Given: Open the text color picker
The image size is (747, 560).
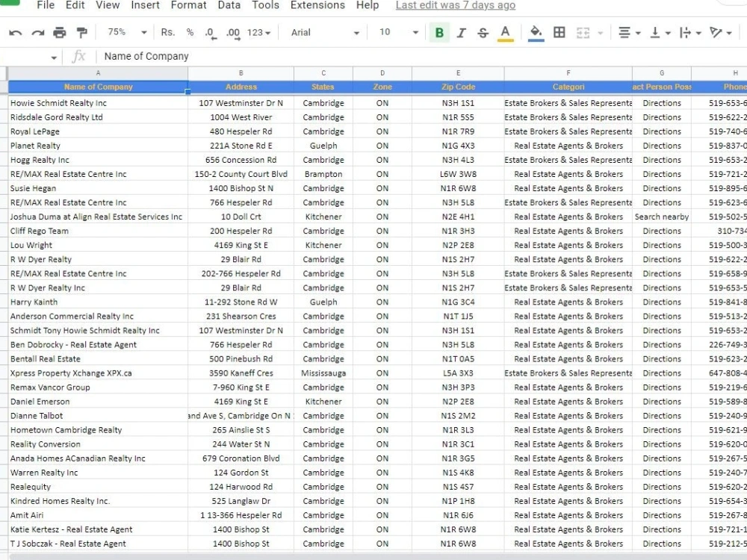Looking at the screenshot, I should click(506, 33).
